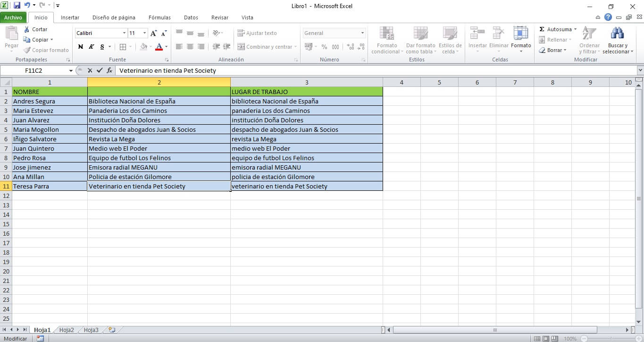Screen dimensions: 644x342
Task: Apply red font color with the A button
Action: 159,47
